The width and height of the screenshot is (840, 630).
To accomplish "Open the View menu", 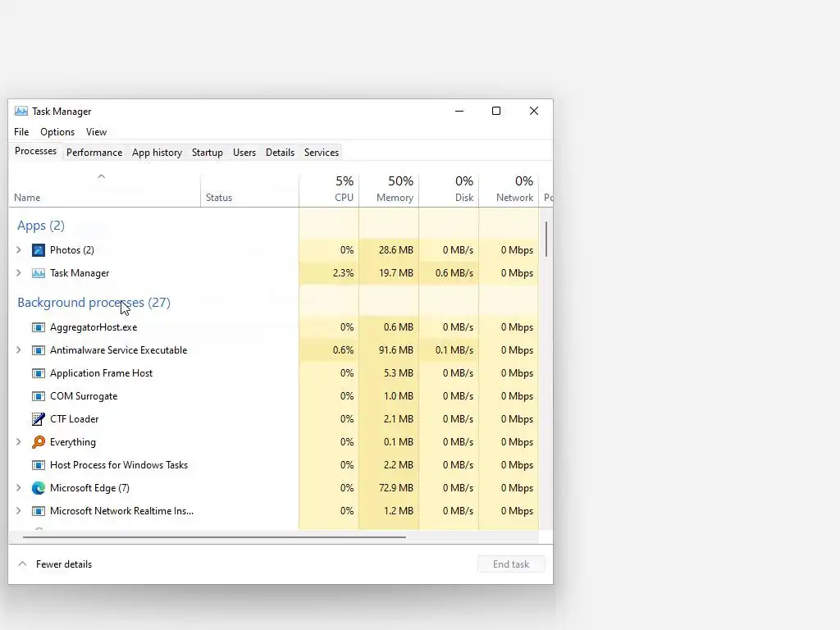I will 97,132.
